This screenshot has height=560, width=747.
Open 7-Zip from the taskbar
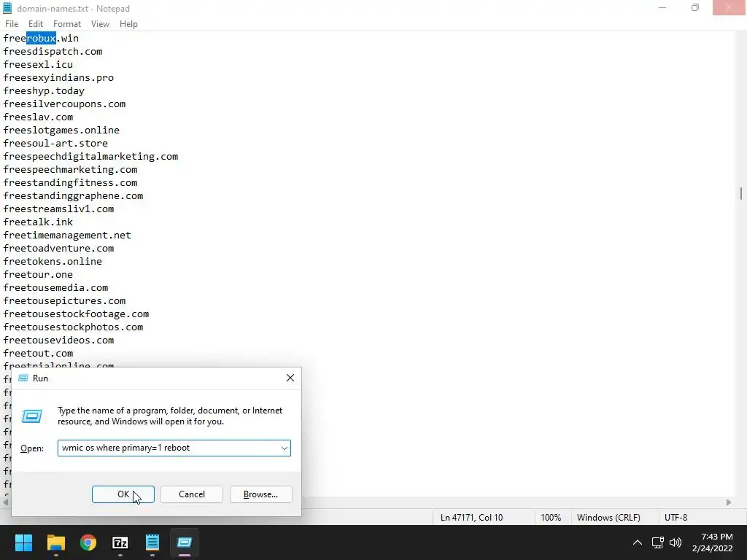click(x=120, y=542)
